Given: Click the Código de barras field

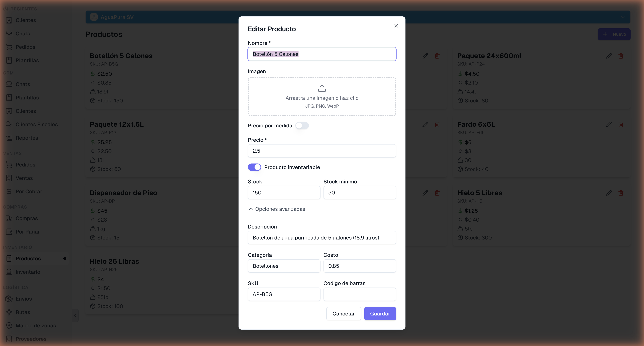Looking at the screenshot, I should (359, 294).
